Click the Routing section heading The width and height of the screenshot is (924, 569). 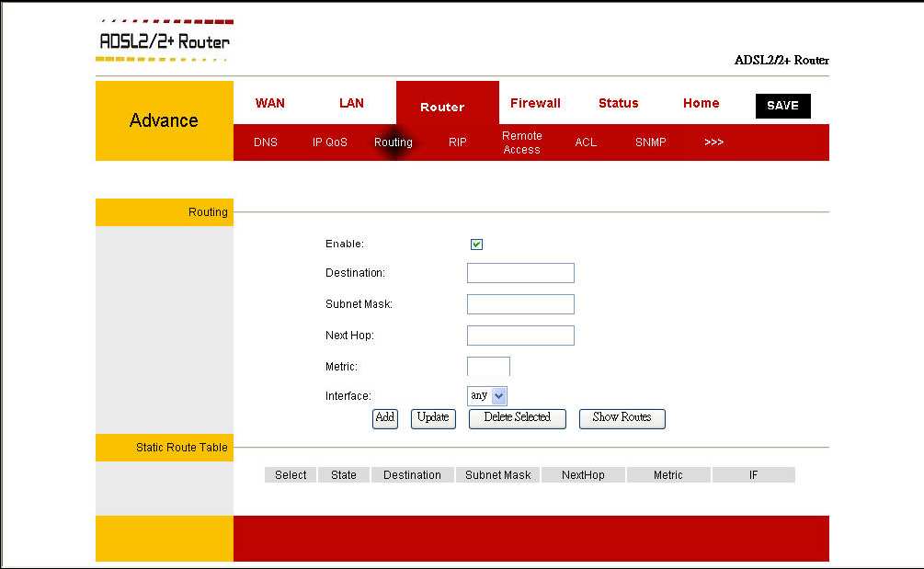(208, 212)
